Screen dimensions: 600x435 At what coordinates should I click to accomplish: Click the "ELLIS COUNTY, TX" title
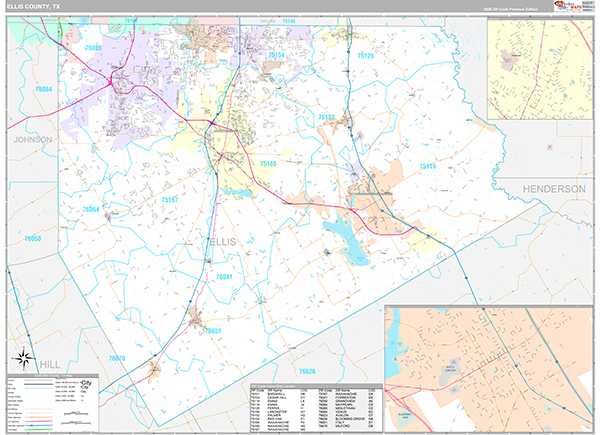[33, 6]
